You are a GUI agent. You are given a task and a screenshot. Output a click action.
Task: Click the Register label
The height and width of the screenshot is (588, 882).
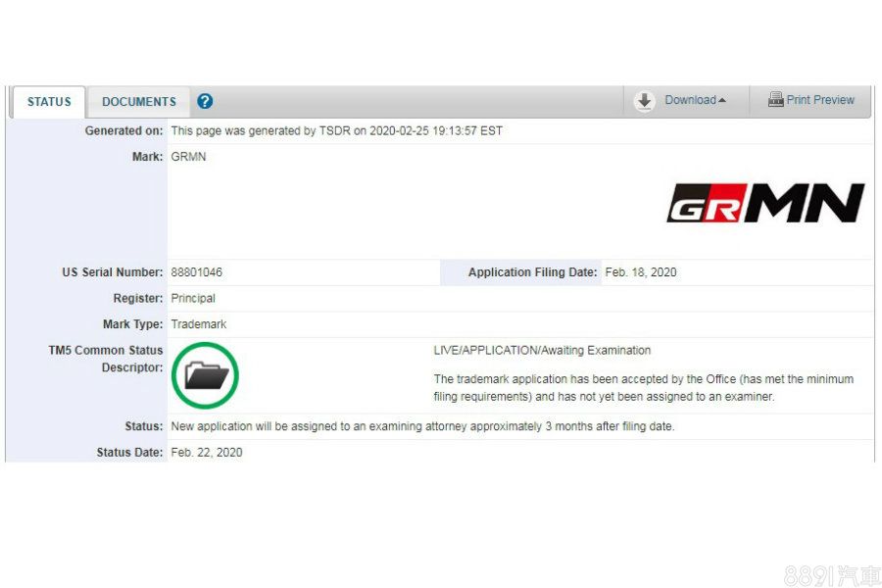point(138,298)
